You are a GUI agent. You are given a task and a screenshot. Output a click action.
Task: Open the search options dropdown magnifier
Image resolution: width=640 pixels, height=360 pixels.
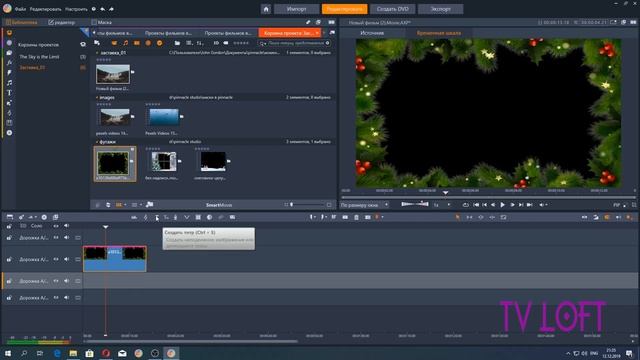tap(262, 43)
